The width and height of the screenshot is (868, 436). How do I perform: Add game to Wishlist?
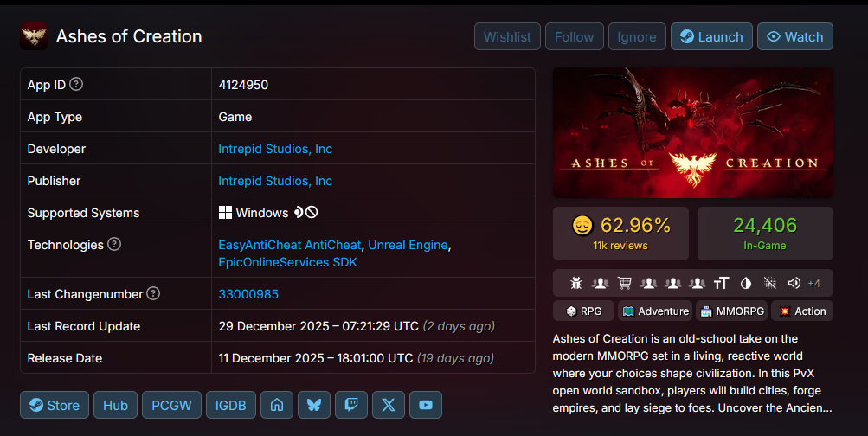point(507,36)
